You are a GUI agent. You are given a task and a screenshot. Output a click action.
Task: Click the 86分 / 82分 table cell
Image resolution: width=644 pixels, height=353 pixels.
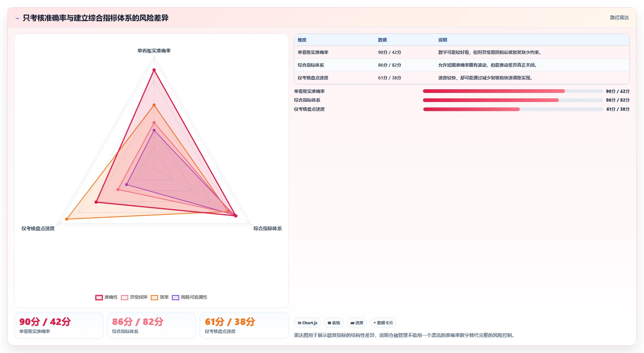[389, 65]
